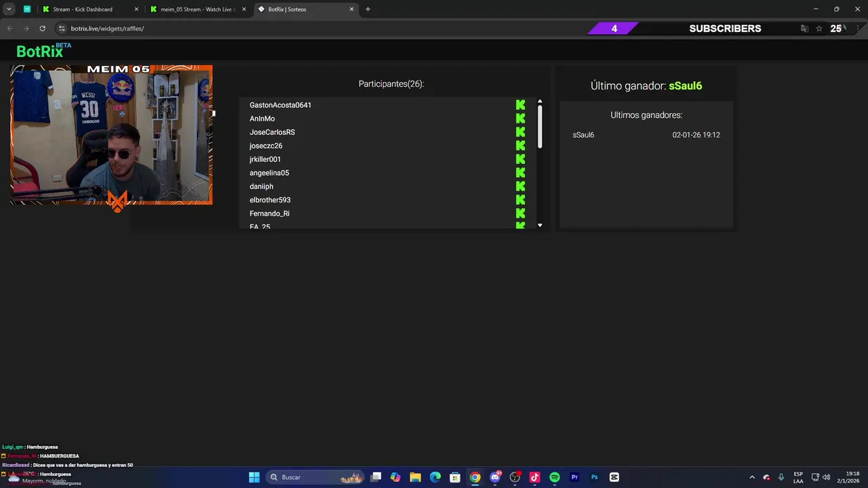Open File Explorer from taskbar
Viewport: 868px width, 488px height.
415,477
